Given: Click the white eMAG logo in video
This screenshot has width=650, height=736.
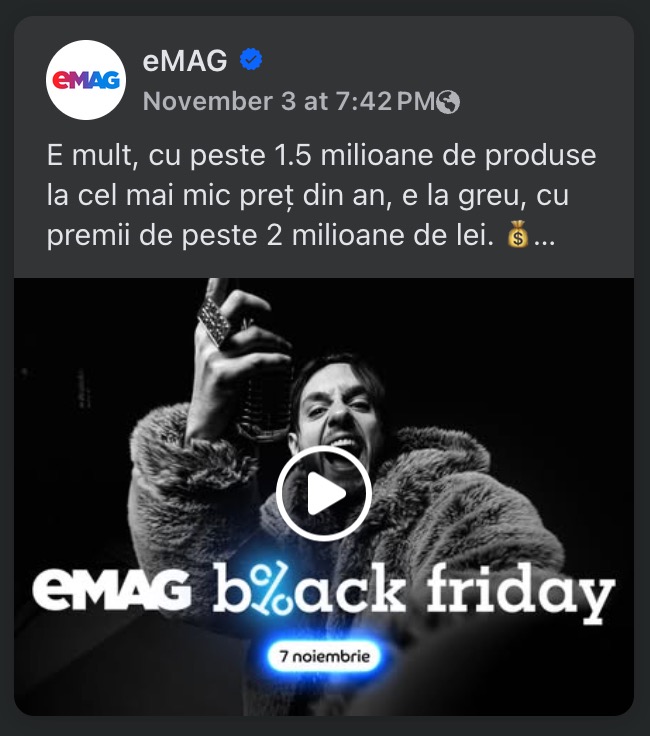Looking at the screenshot, I should (x=112, y=589).
